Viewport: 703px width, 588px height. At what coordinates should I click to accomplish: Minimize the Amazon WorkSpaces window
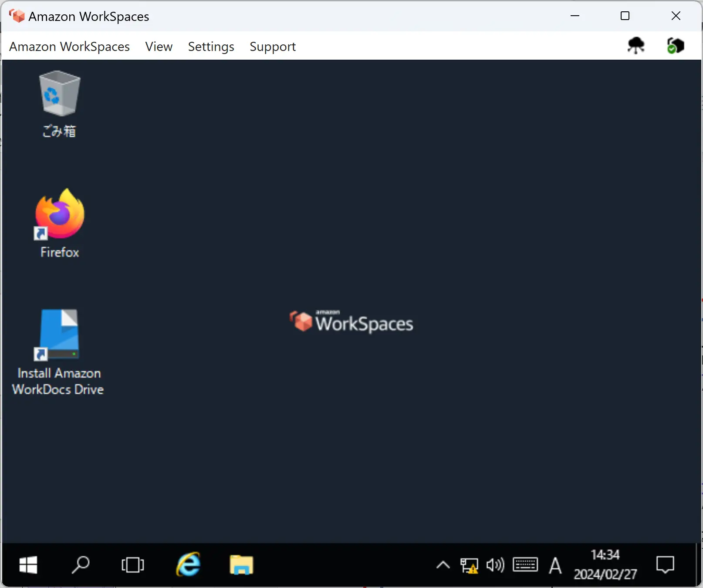575,16
